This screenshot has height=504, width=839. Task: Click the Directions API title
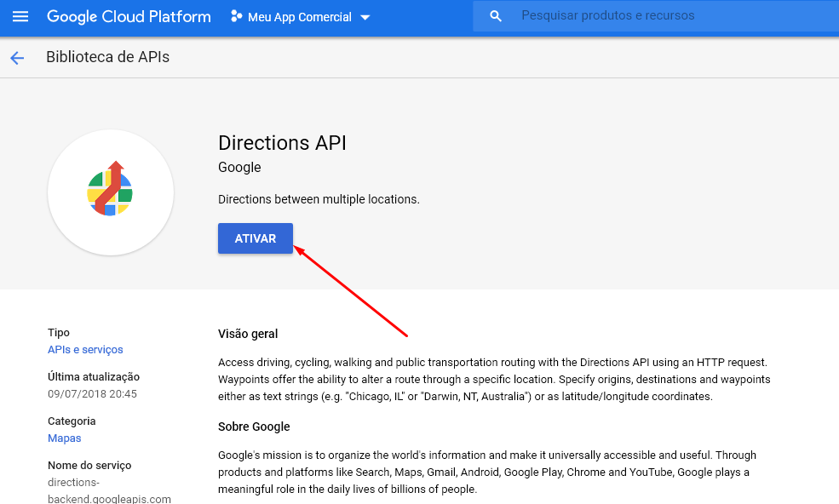tap(282, 143)
